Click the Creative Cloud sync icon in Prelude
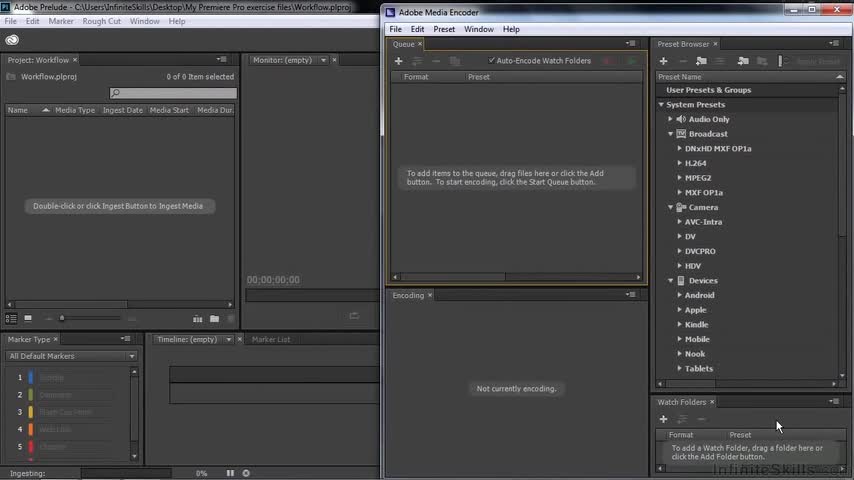The height and width of the screenshot is (480, 854). coord(12,40)
